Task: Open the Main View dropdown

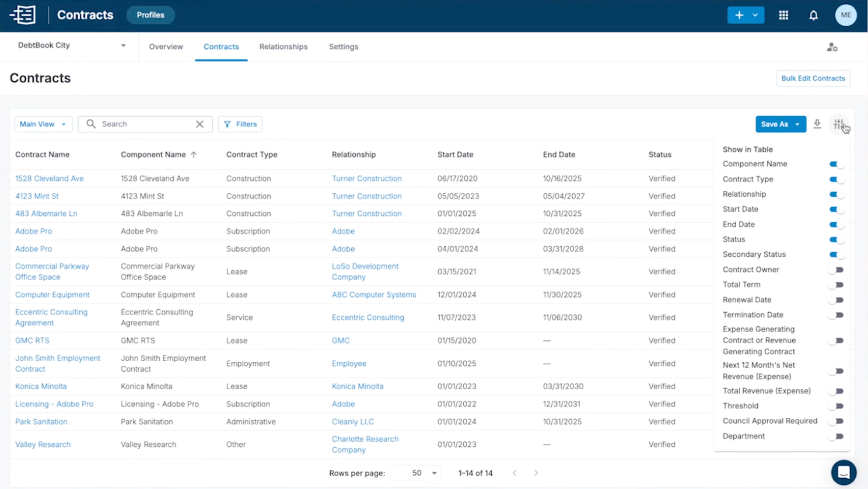Action: click(43, 124)
